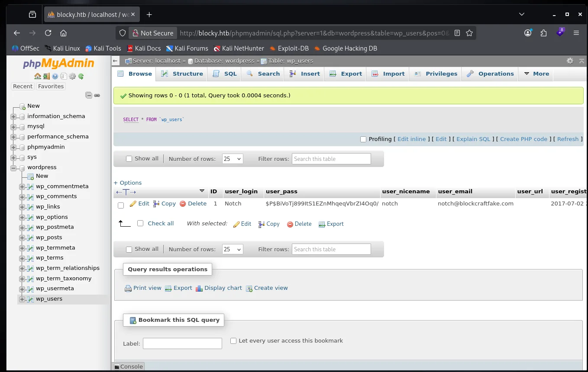588x372 pixels.
Task: Click the printer icon for Print view
Action: coord(128,289)
